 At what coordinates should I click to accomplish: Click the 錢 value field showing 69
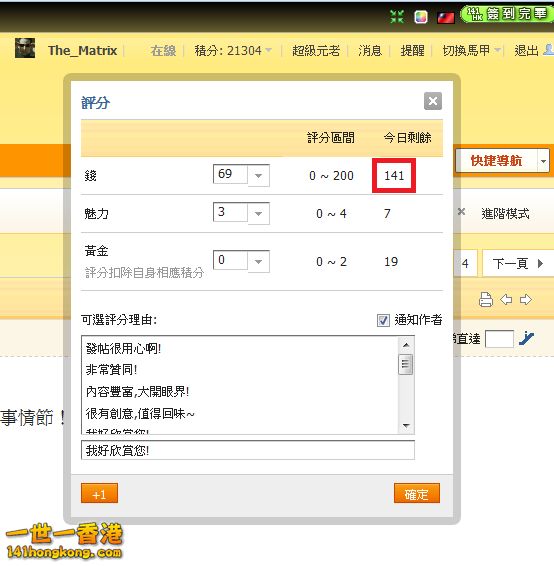tap(230, 174)
